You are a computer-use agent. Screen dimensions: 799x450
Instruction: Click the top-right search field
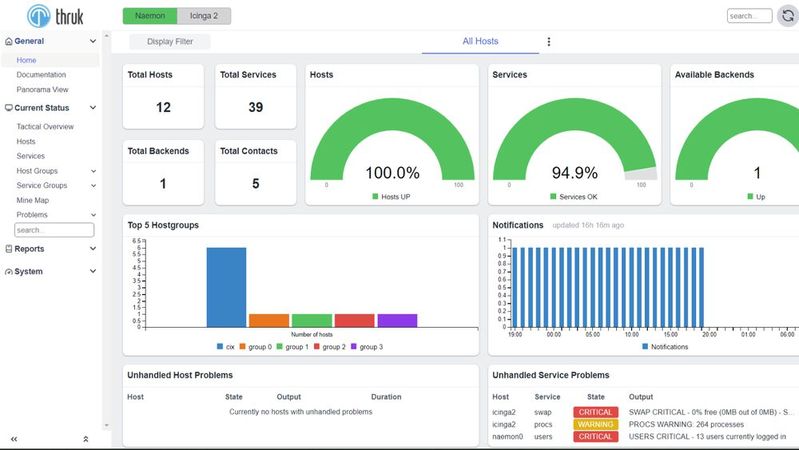tap(748, 16)
